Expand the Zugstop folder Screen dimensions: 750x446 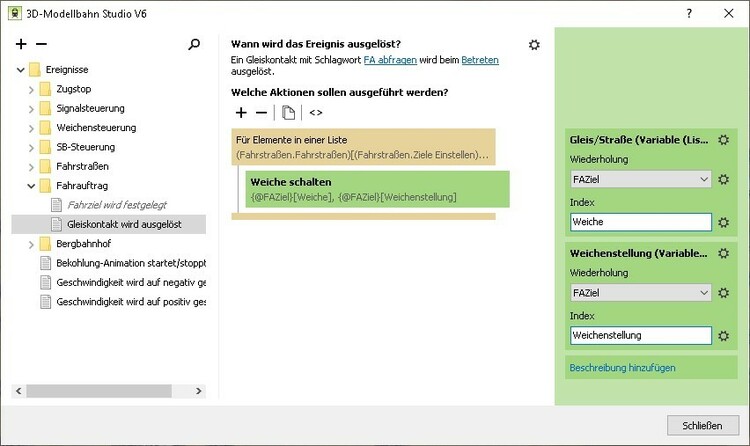click(31, 89)
